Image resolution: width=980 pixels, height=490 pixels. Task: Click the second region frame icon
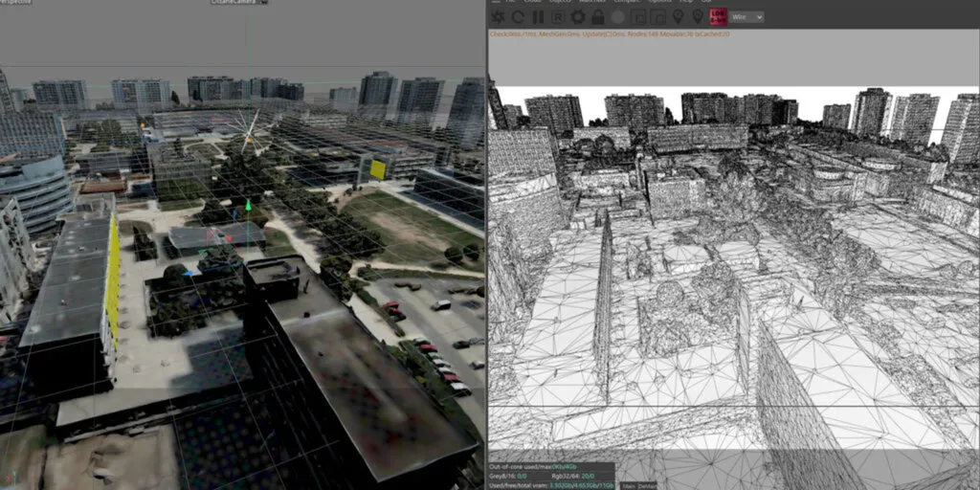(x=658, y=17)
